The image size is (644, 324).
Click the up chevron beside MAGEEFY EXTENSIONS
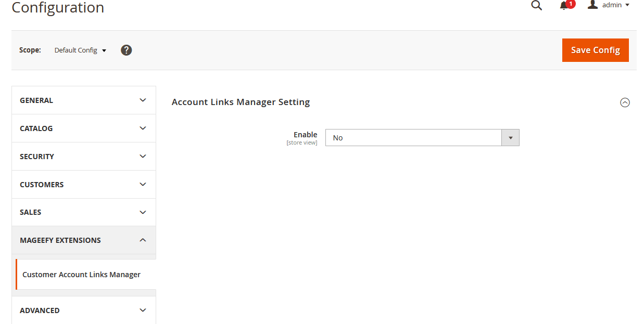[x=143, y=240]
